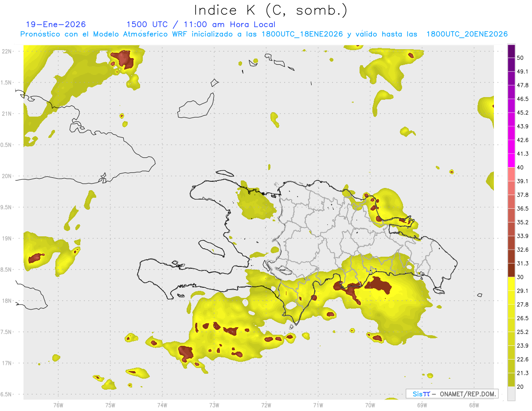Click the legend value '42.6'

[523, 140]
